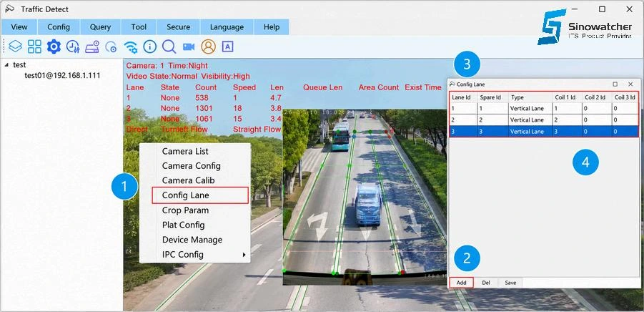Click the Type column header
The height and width of the screenshot is (312, 644).
point(530,97)
